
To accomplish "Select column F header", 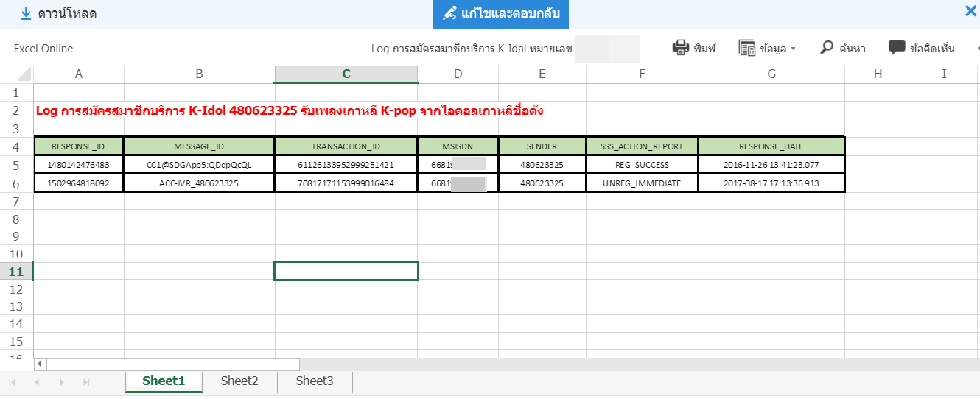I will tap(642, 74).
